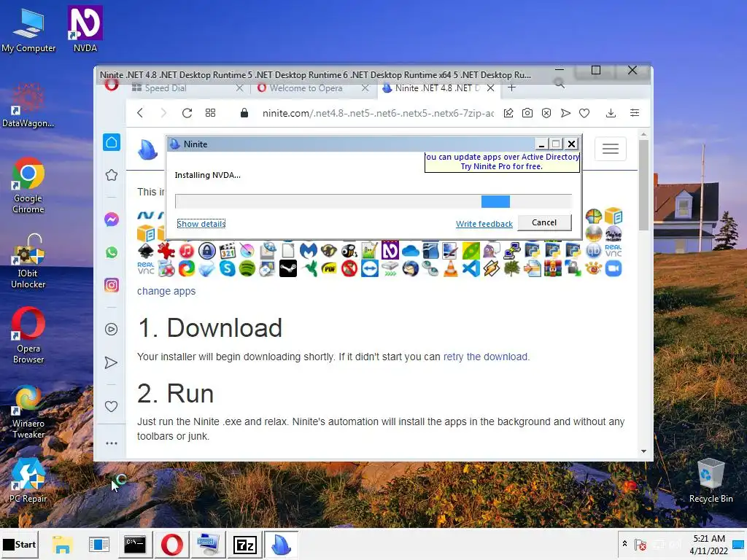Click the iTunes music icon on page
Image resolution: width=747 pixels, height=560 pixels.
186,250
